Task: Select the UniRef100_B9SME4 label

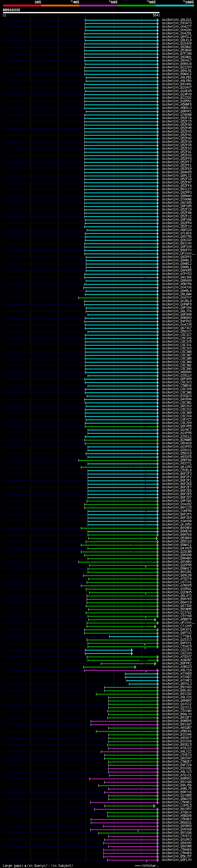Action: point(176,528)
